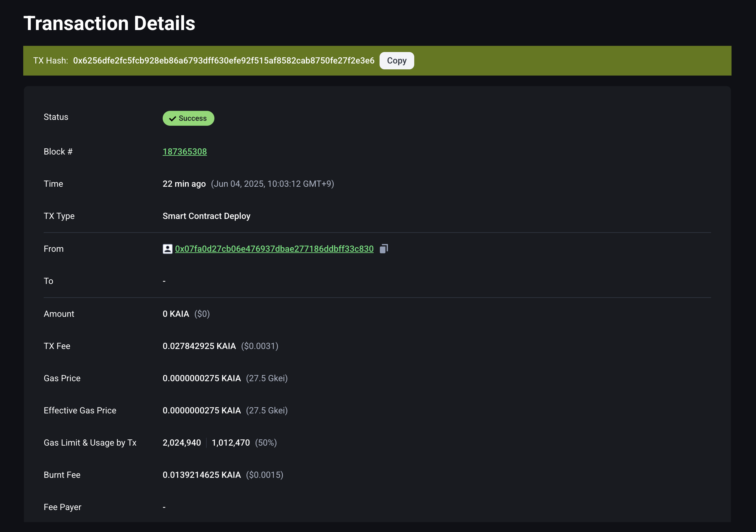Open the From address 0x07fa0d27 link

274,249
